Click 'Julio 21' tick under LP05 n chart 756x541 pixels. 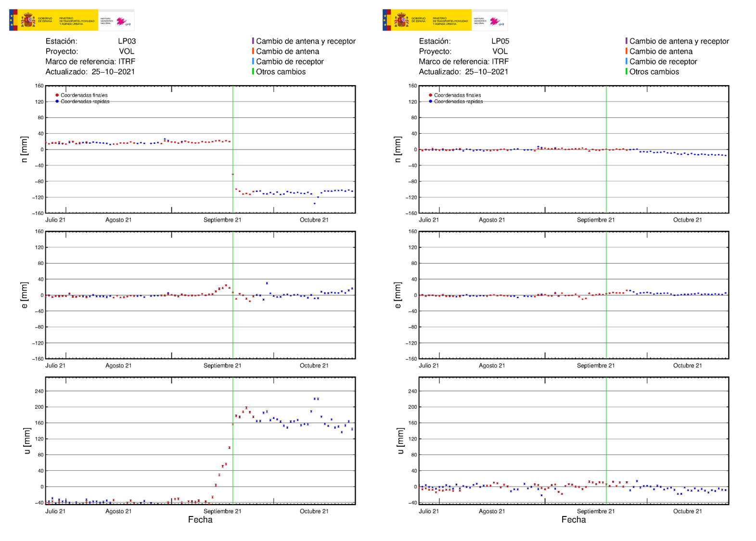[x=429, y=220]
